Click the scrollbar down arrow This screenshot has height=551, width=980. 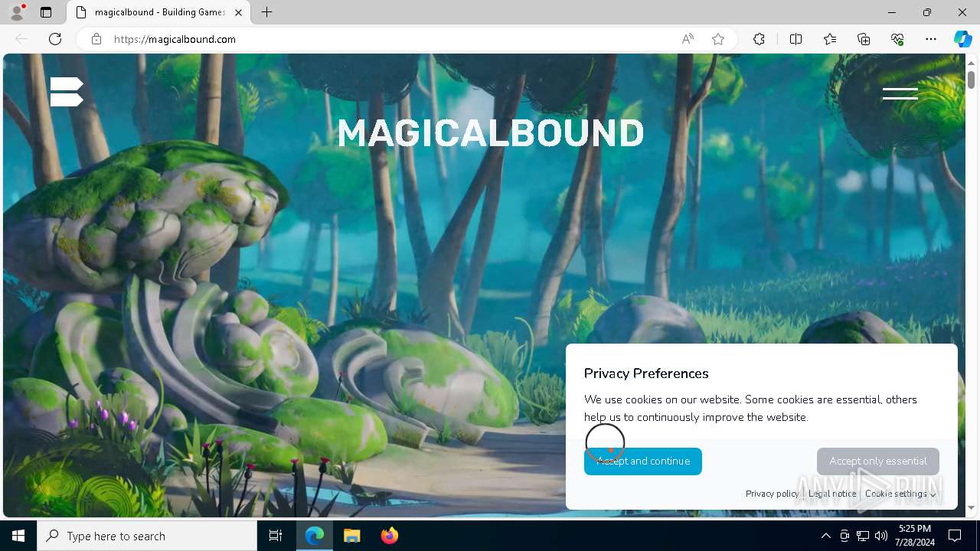971,508
